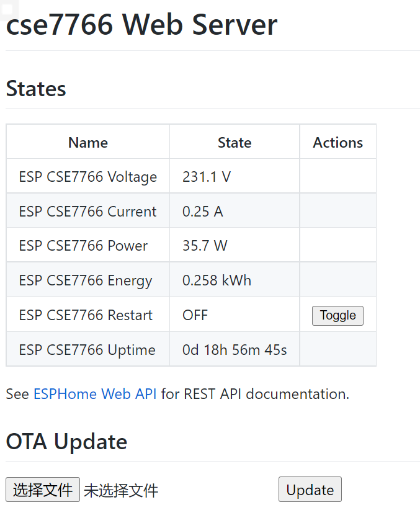Click the Restart OFF state cell

tap(195, 315)
